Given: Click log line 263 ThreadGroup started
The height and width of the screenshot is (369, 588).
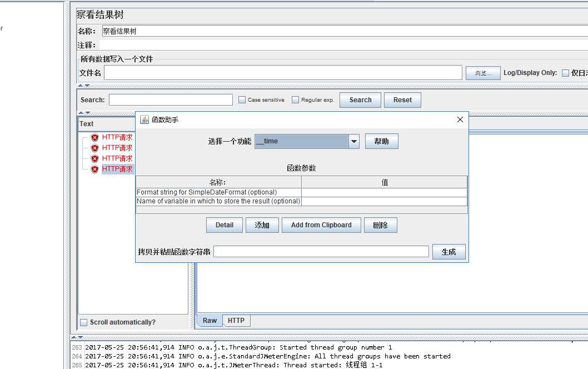Looking at the screenshot, I should (x=238, y=347).
